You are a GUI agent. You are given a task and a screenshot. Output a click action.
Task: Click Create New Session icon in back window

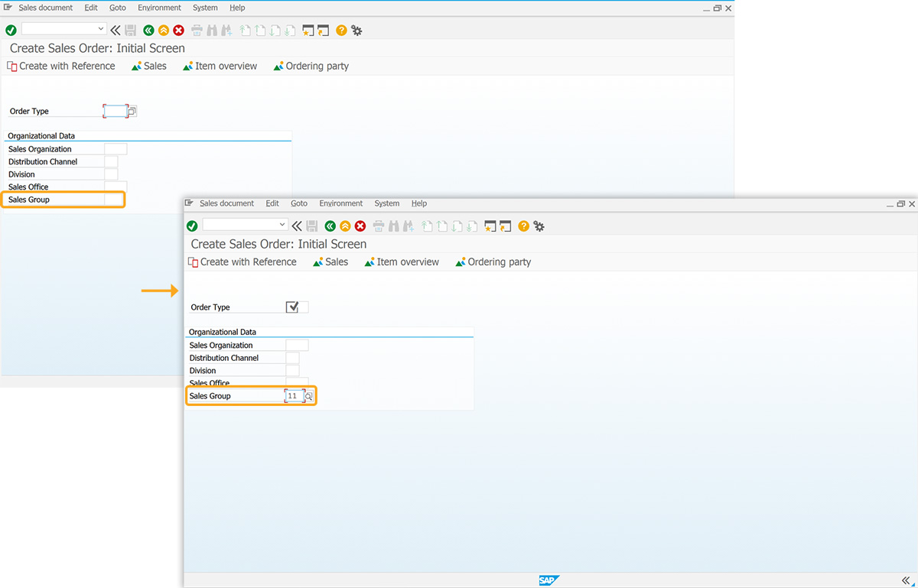click(x=308, y=31)
